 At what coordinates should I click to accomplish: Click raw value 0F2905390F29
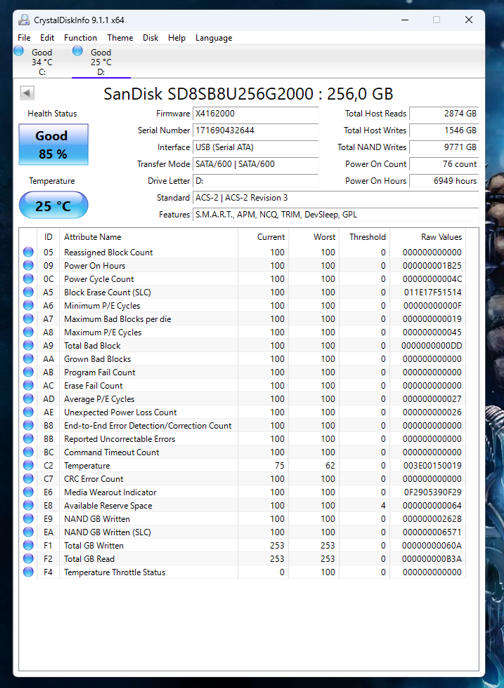[432, 492]
